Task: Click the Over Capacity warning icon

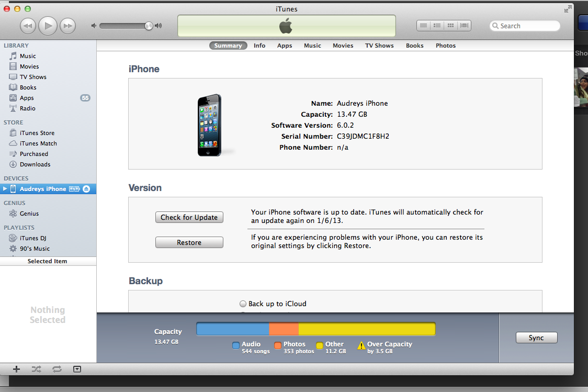Action: click(361, 345)
